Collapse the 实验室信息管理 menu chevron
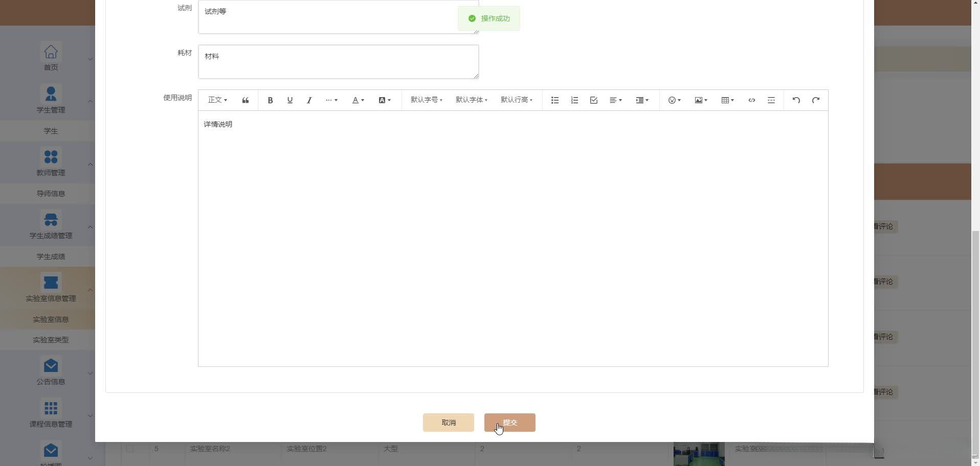This screenshot has width=980, height=466. (90, 290)
